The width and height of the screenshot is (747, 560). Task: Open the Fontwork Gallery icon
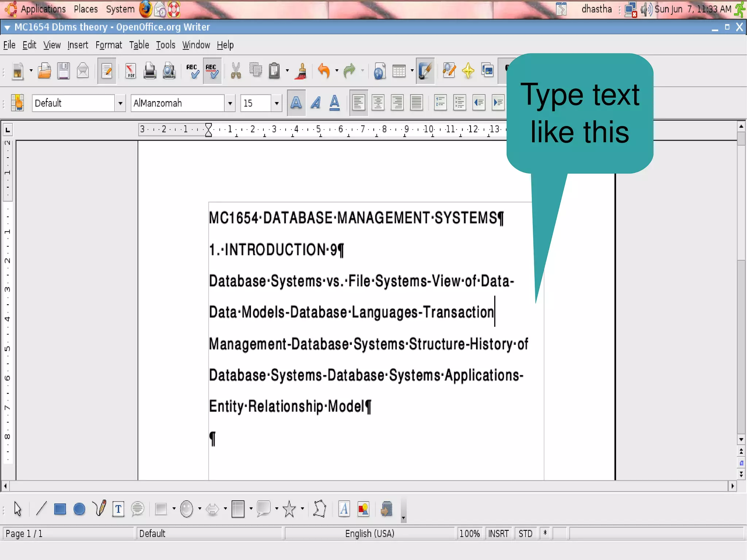click(344, 509)
